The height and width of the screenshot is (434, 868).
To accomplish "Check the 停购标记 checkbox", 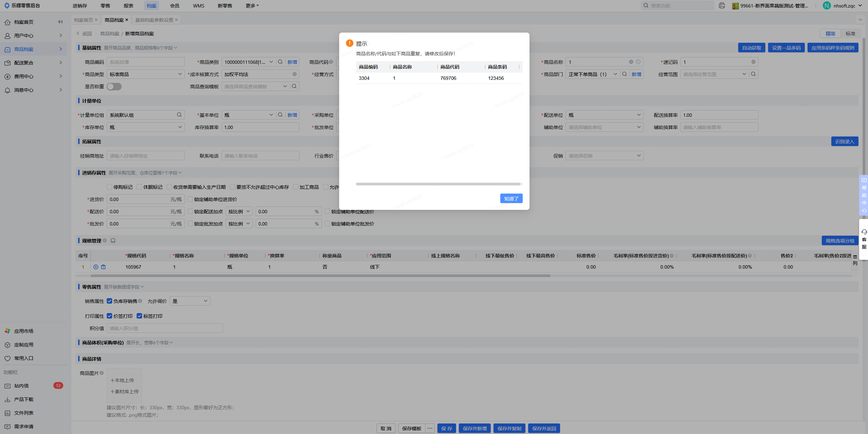I will (x=109, y=187).
